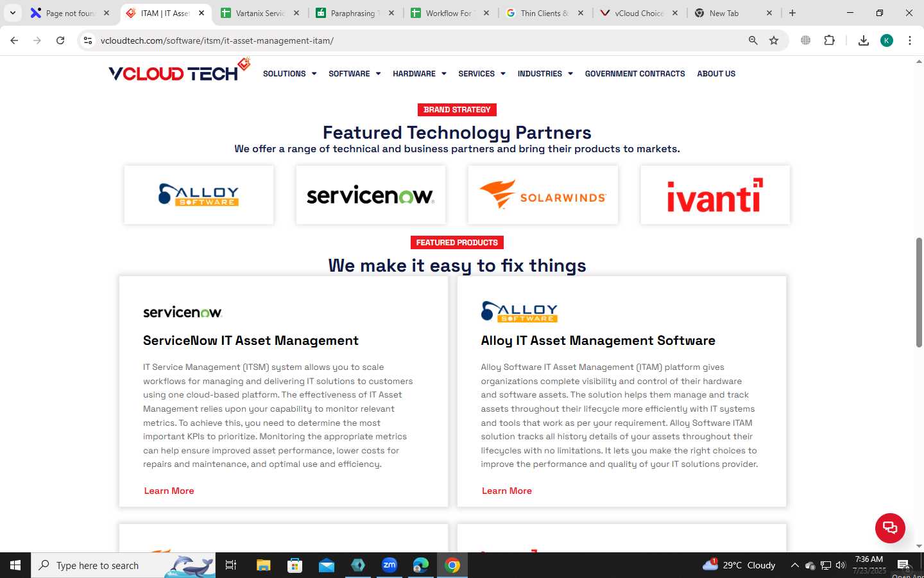Open the ABOUT US page

click(716, 74)
